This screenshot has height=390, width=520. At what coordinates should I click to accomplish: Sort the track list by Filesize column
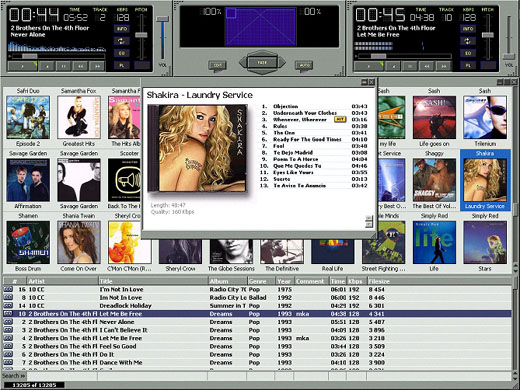point(439,281)
